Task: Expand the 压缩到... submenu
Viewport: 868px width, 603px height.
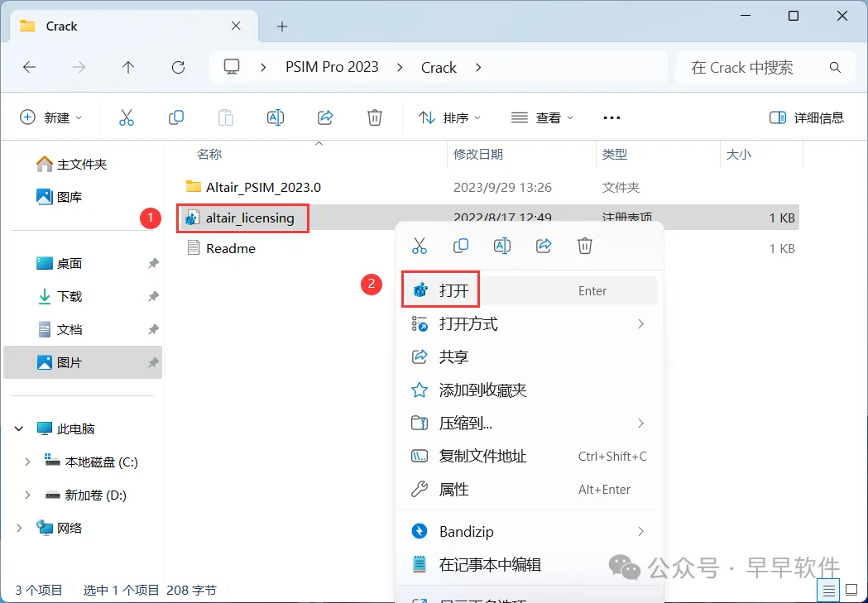Action: tap(640, 424)
